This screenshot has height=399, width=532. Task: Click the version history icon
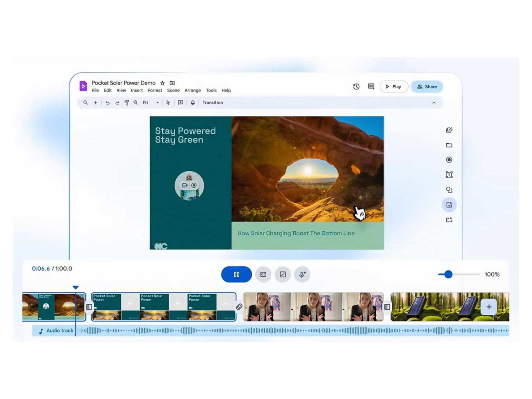coord(356,87)
